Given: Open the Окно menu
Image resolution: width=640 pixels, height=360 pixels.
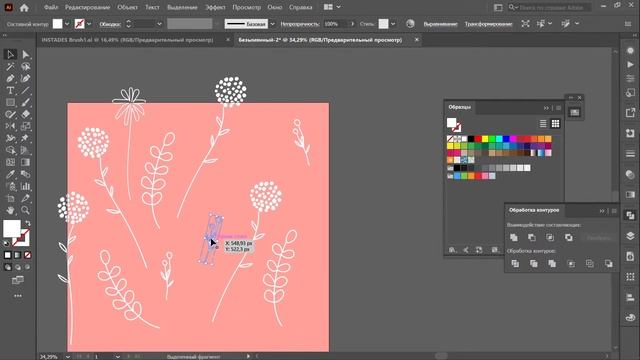Looking at the screenshot, I should pos(275,7).
